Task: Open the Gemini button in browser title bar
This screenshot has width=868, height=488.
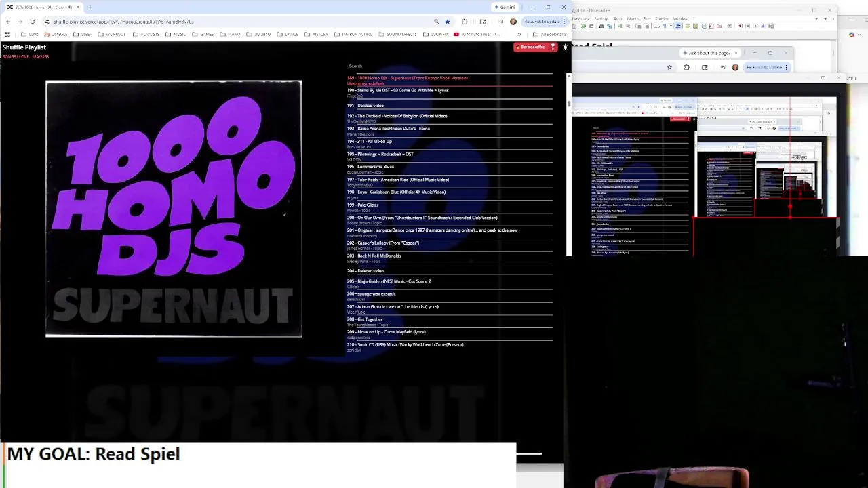Action: pyautogui.click(x=505, y=7)
